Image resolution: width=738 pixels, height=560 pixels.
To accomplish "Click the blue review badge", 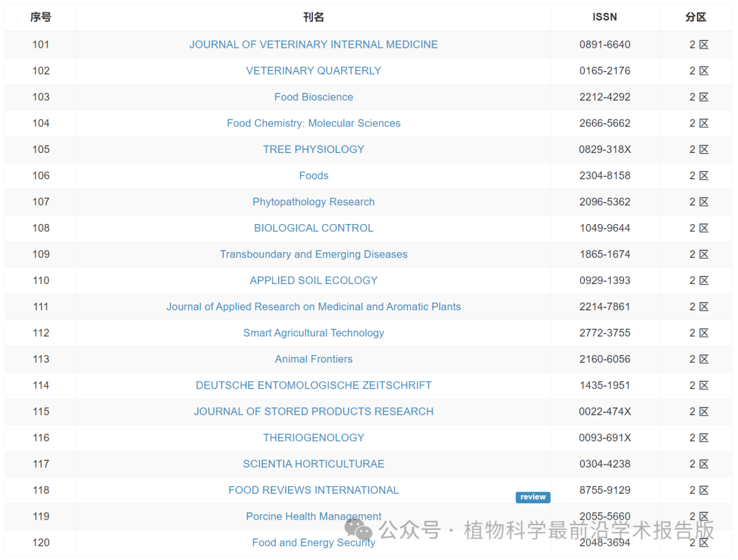I will 532,497.
